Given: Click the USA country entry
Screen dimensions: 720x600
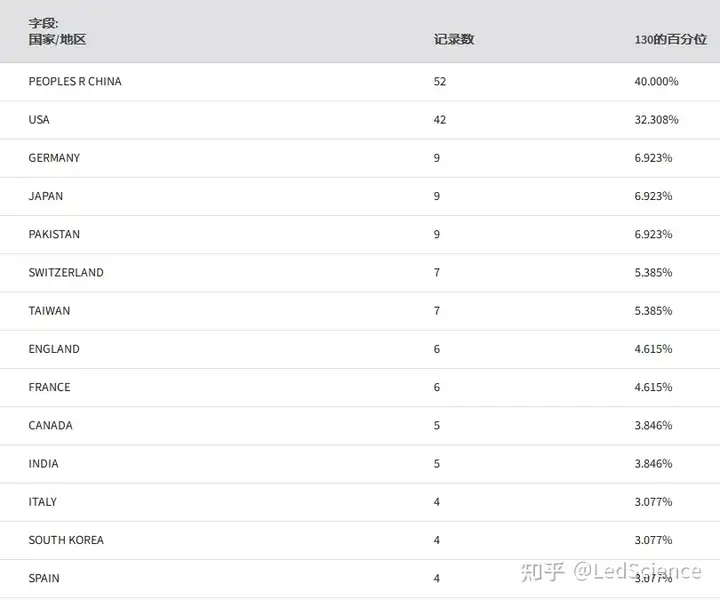Looking at the screenshot, I should 39,120.
